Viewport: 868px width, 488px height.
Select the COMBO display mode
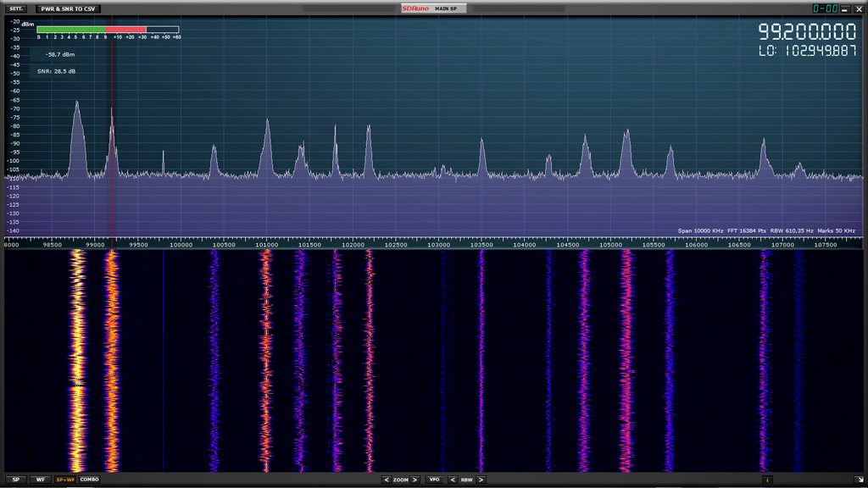coord(89,480)
